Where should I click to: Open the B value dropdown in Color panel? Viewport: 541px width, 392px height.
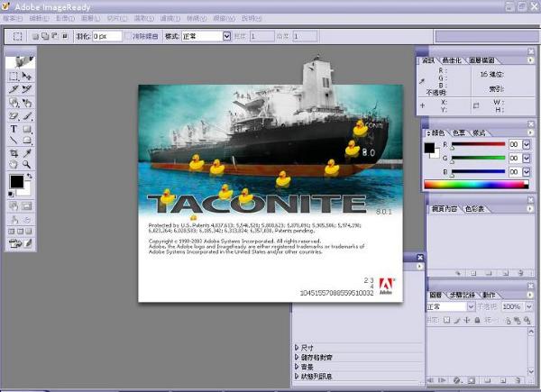527,172
